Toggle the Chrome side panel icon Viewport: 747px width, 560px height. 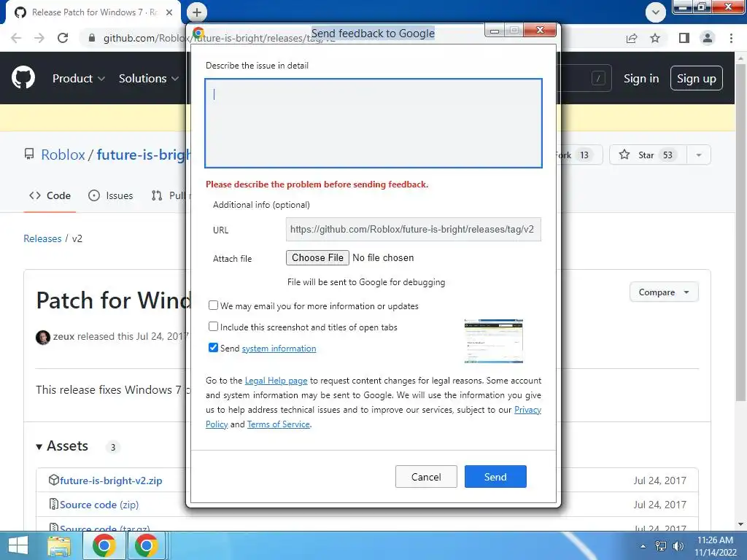pos(684,38)
